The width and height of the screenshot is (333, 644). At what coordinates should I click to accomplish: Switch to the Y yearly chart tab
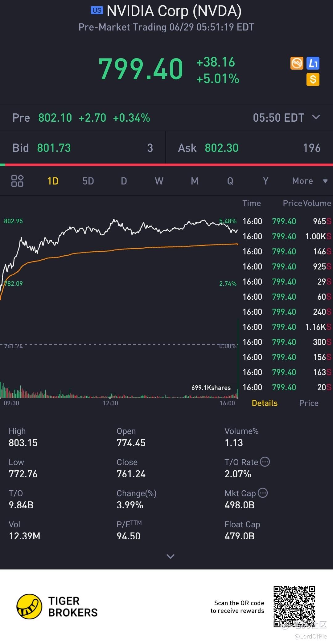265,181
